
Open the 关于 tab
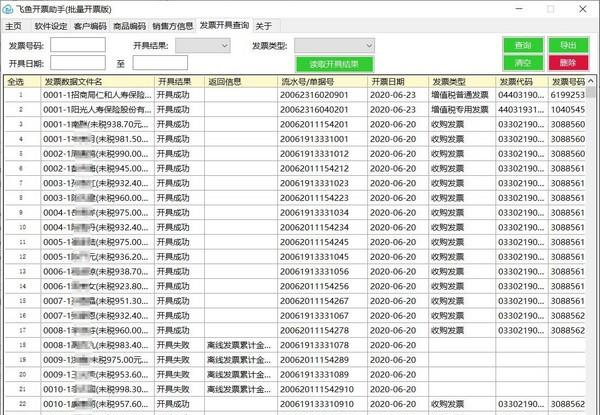pyautogui.click(x=264, y=26)
